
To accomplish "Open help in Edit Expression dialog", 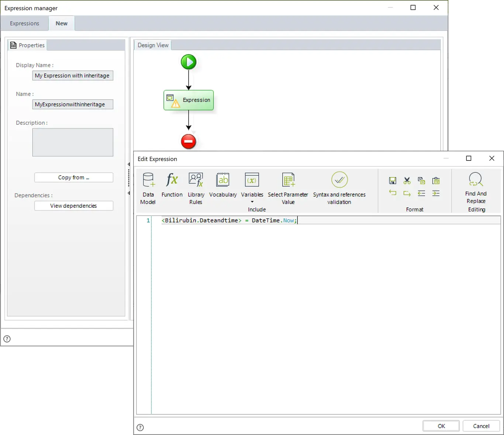I will pyautogui.click(x=140, y=427).
